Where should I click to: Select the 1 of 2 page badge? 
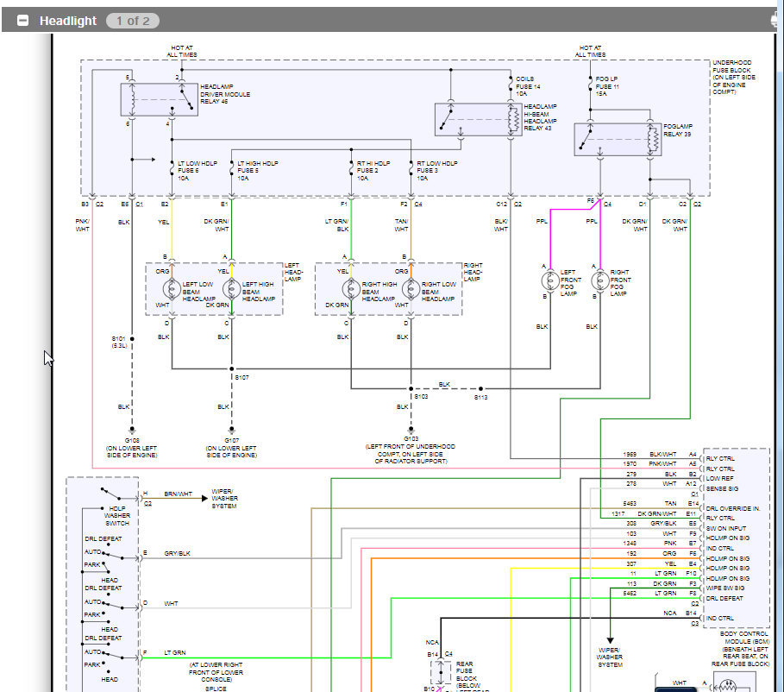click(133, 21)
